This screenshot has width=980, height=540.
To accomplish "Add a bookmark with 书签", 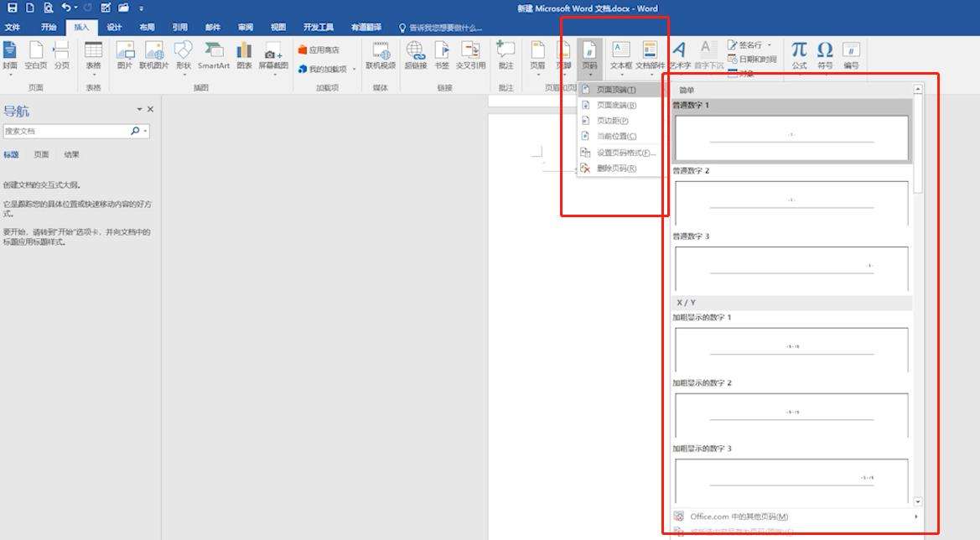I will coord(442,56).
